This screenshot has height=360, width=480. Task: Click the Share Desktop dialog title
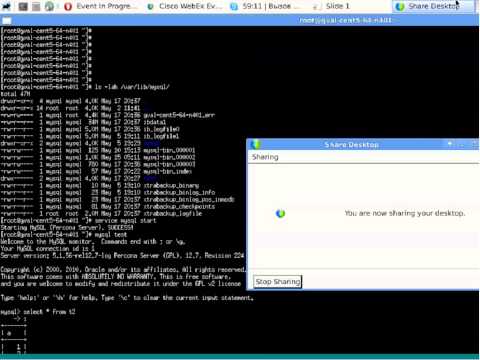click(x=351, y=145)
